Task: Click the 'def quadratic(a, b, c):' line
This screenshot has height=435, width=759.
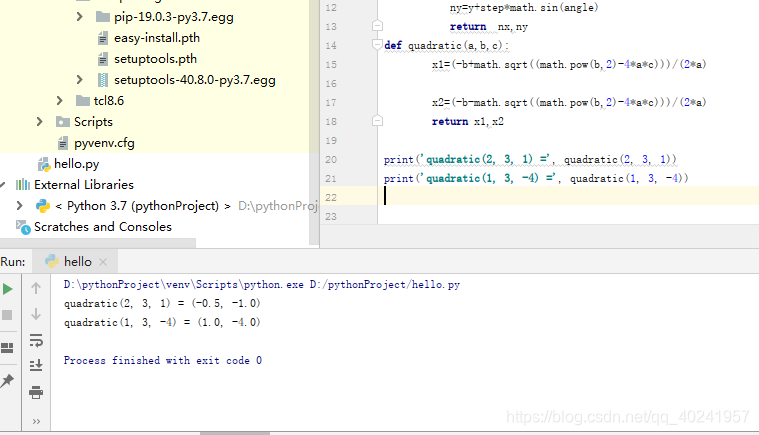Action: [446, 45]
